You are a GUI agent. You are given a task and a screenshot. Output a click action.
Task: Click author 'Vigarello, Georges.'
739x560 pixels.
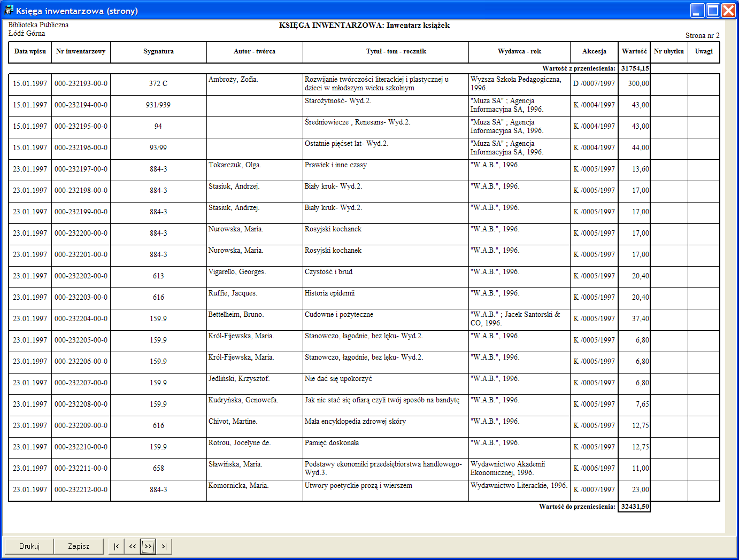[x=237, y=272]
